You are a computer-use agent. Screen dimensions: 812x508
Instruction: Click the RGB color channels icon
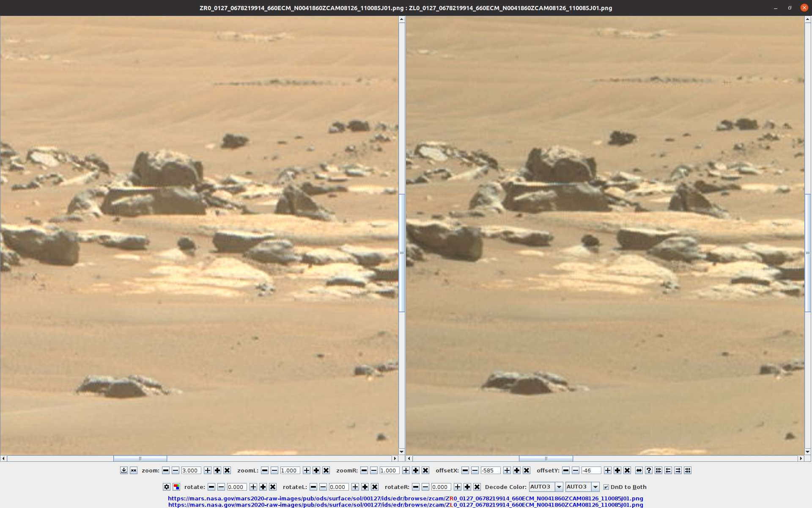pyautogui.click(x=176, y=487)
